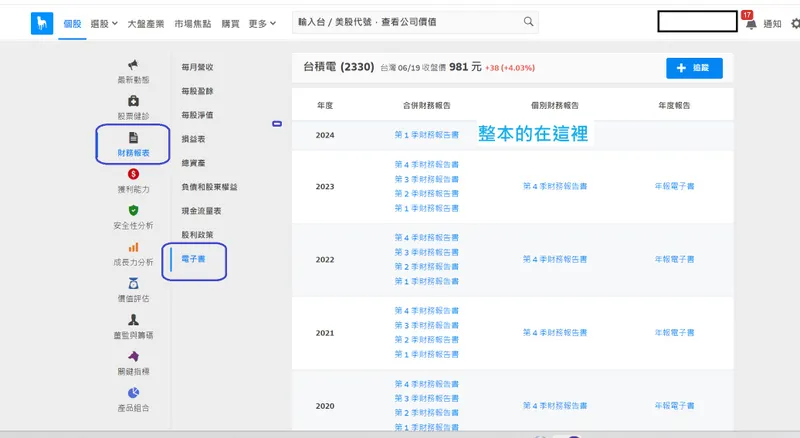800x438 pixels.
Task: Click the site logo icon
Action: pos(42,22)
